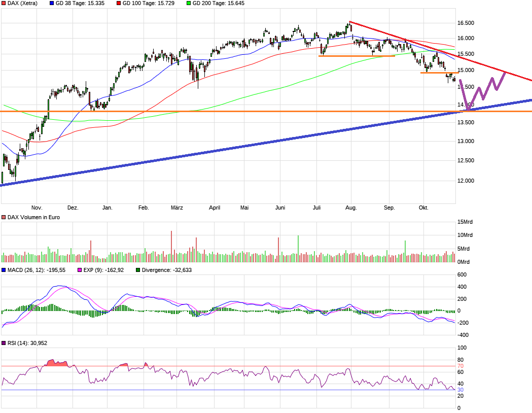Click the DAX (Xetra) red legend swatch

point(4,3)
